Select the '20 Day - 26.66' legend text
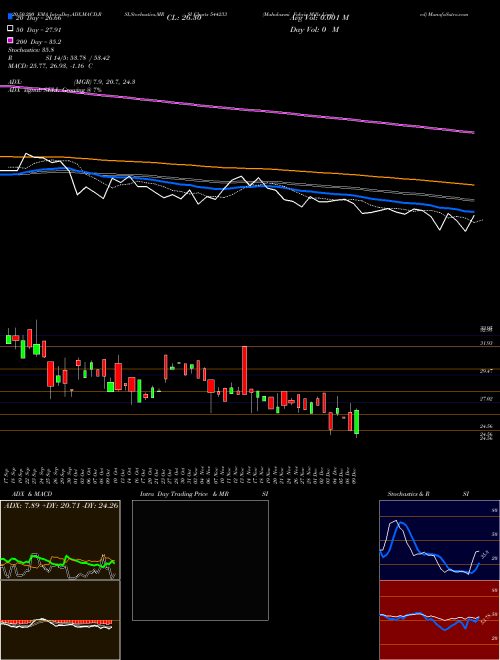This screenshot has height=660, width=500. coord(39,18)
